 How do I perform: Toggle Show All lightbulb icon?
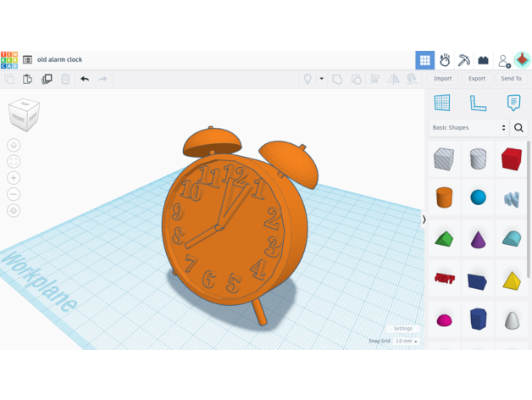tap(308, 79)
